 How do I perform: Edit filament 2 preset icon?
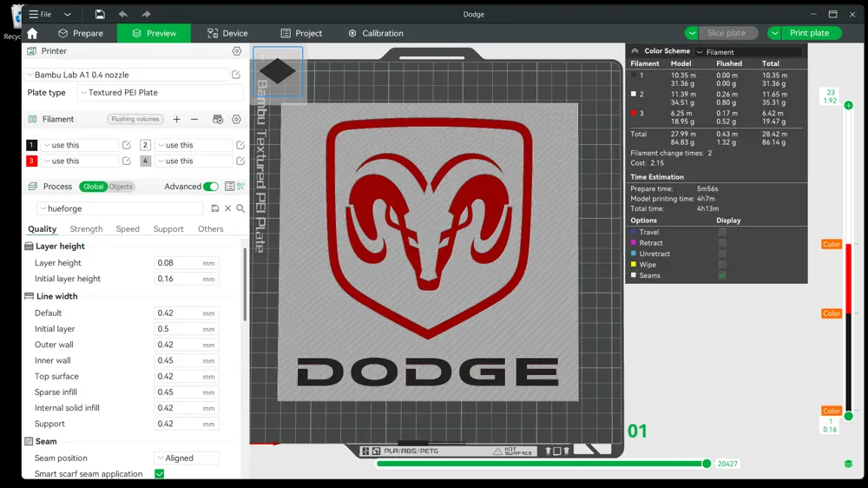pos(240,145)
